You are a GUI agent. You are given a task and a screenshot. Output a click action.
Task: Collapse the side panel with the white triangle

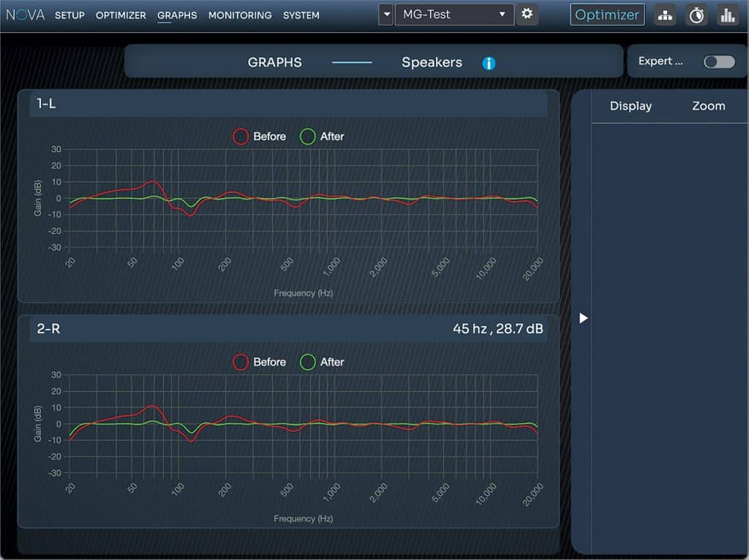[583, 318]
